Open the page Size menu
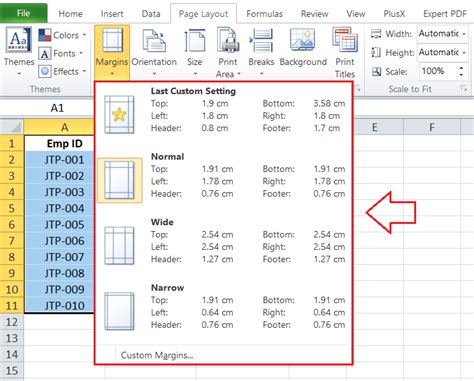The image size is (474, 381). pos(195,52)
